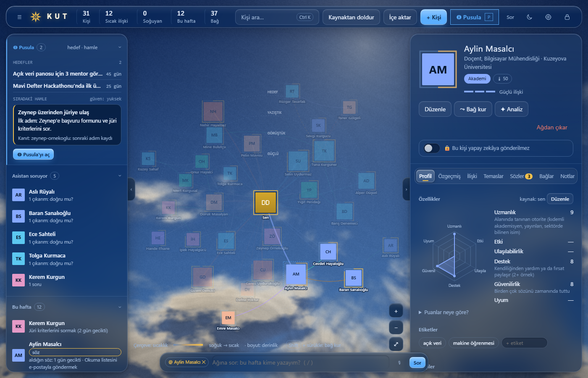Collapse the Asistan soruyor section

click(120, 176)
